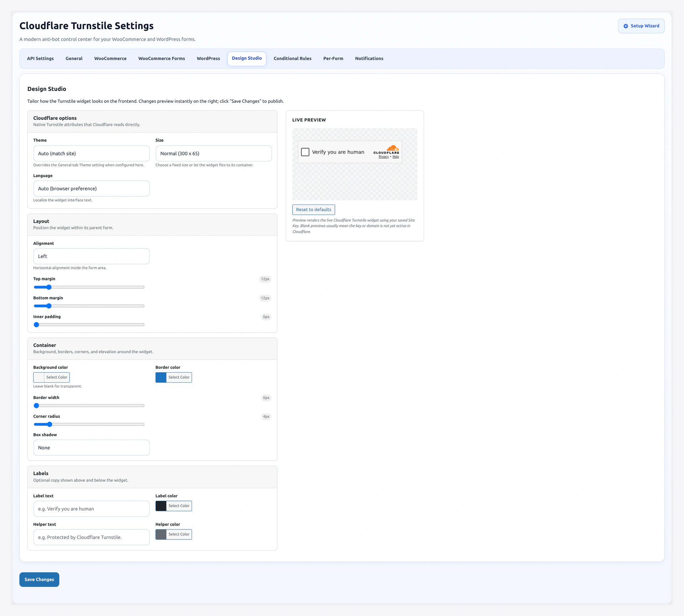The width and height of the screenshot is (684, 616).
Task: Switch to the Per-Form tab
Action: coord(333,58)
